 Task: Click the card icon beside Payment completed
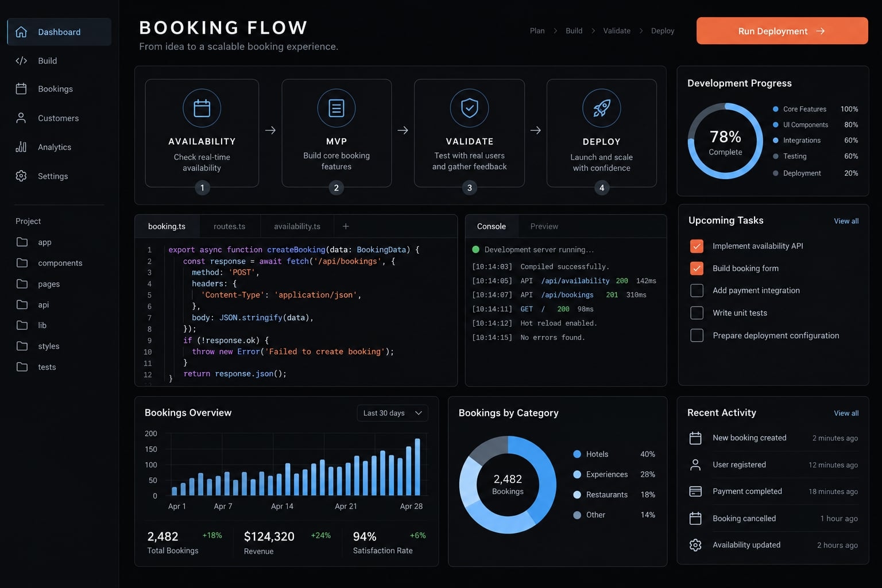(x=695, y=492)
